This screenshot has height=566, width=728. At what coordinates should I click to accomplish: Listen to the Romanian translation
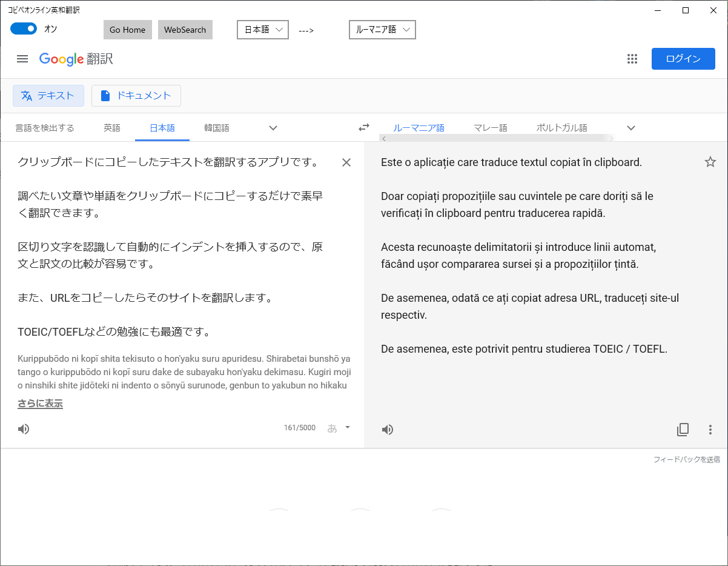click(388, 430)
